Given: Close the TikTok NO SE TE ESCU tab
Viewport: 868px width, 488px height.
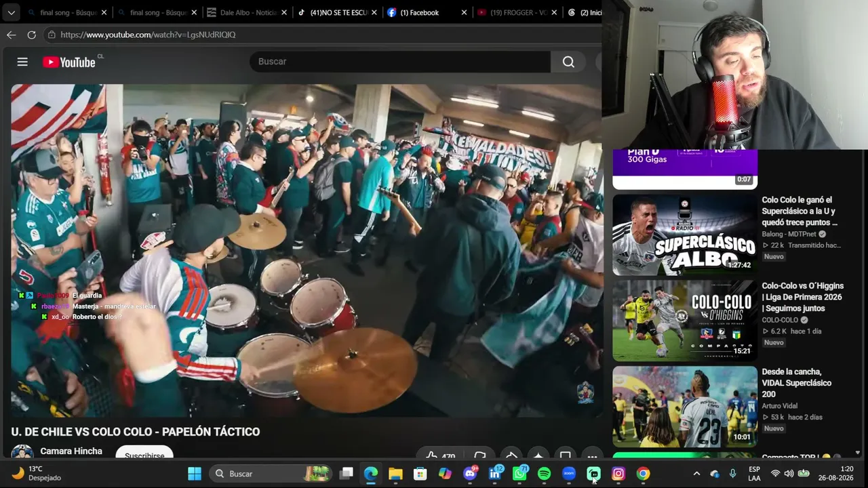Looking at the screenshot, I should (x=374, y=12).
